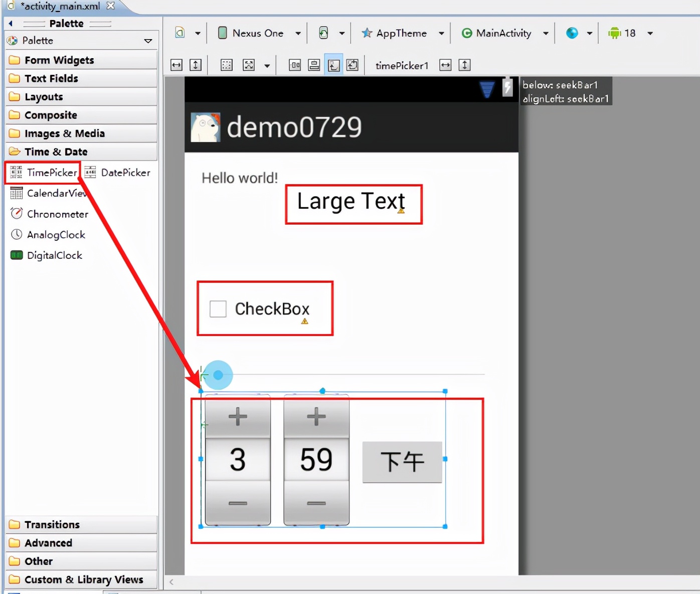Open the Layouts palette category
The height and width of the screenshot is (594, 700).
(44, 97)
